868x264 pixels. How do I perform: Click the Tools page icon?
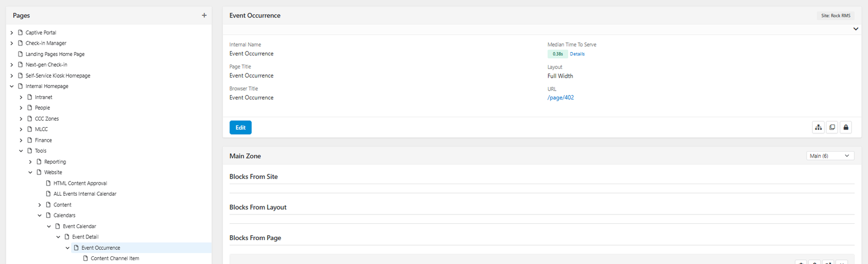(30, 150)
